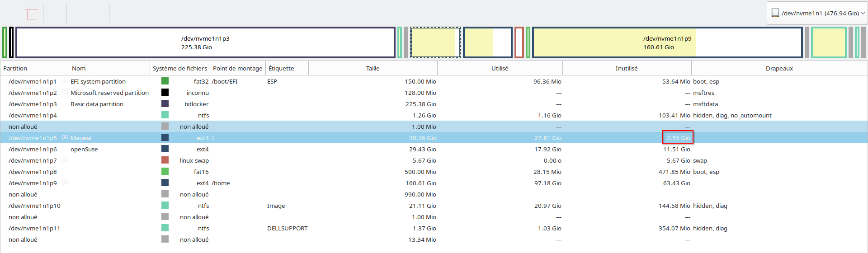This screenshot has height=253, width=868.
Task: Click the lock icon next to /dev/nvme1n1p5
Action: click(65, 138)
